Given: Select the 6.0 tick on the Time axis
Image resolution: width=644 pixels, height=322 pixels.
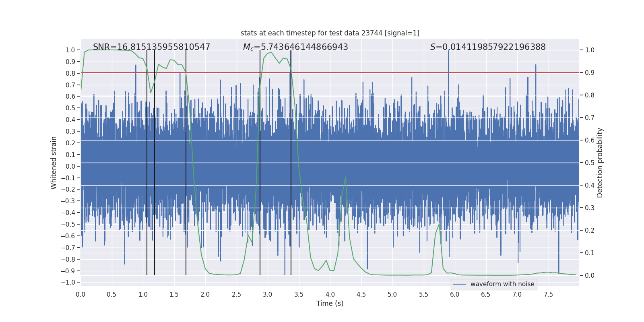Looking at the screenshot, I should tap(455, 294).
